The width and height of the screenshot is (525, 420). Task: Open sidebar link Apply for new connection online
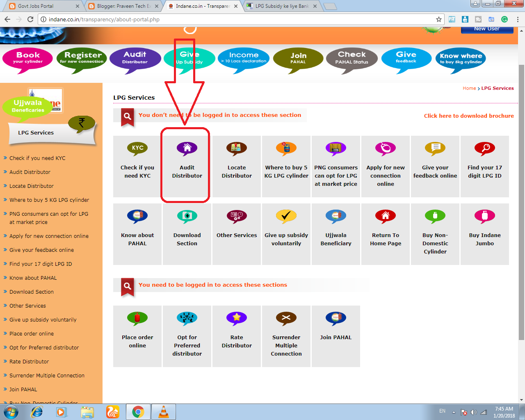[x=49, y=236]
